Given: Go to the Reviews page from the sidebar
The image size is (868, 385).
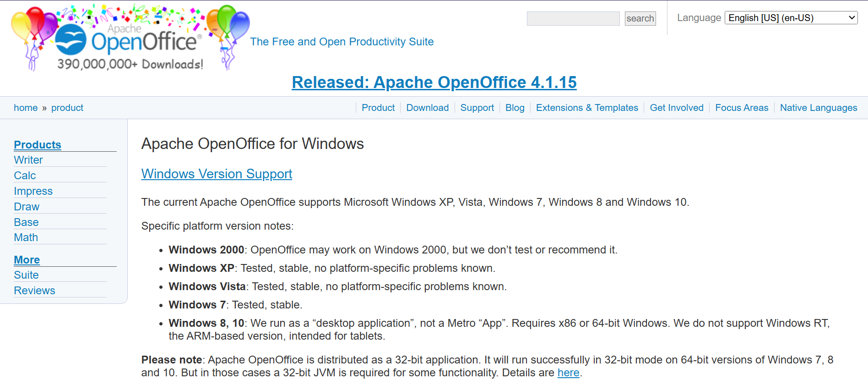Looking at the screenshot, I should (34, 290).
